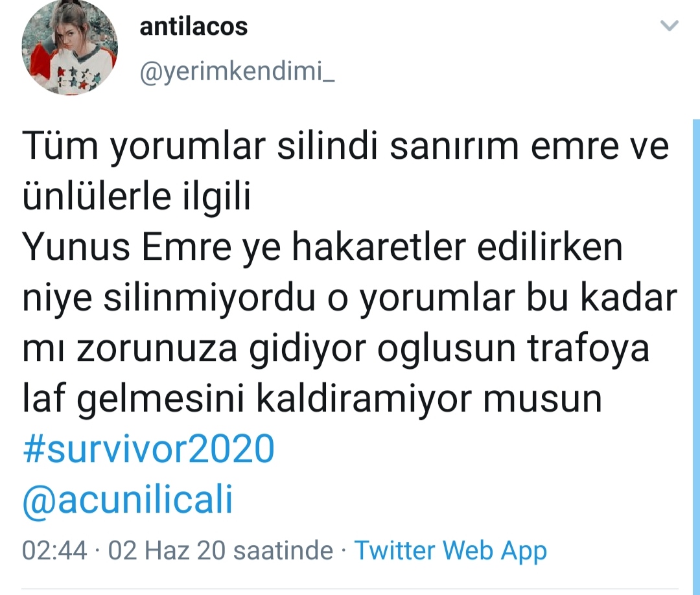The height and width of the screenshot is (595, 700).
Task: Open the mentioned @acunilicali profile
Action: coord(128,500)
